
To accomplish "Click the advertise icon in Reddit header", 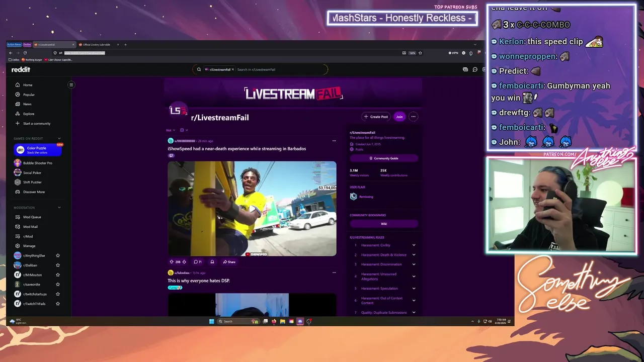I will coord(465,69).
